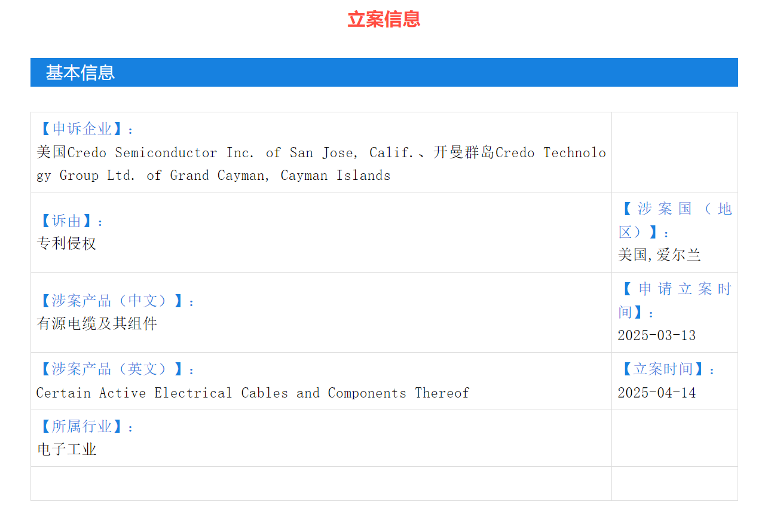Click the 【涉案产品（英文）】 field label
This screenshot has height=532, width=771.
(115, 369)
